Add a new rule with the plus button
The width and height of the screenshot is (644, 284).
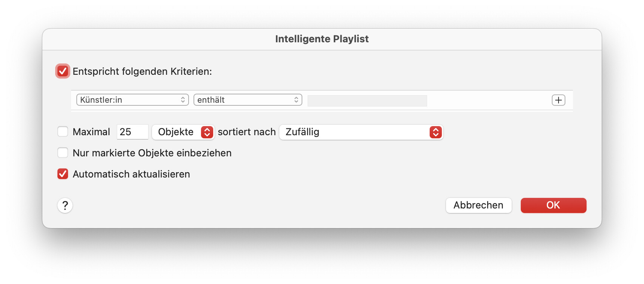coord(558,100)
